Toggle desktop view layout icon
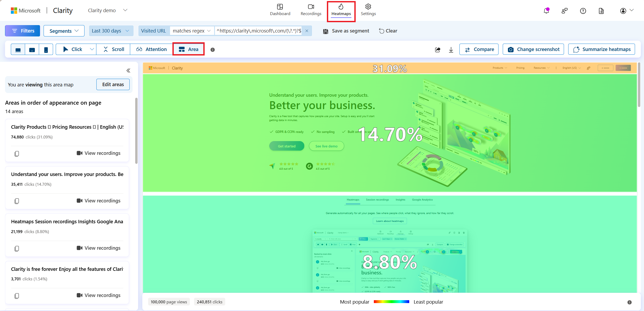The height and width of the screenshot is (311, 644). 18,49
